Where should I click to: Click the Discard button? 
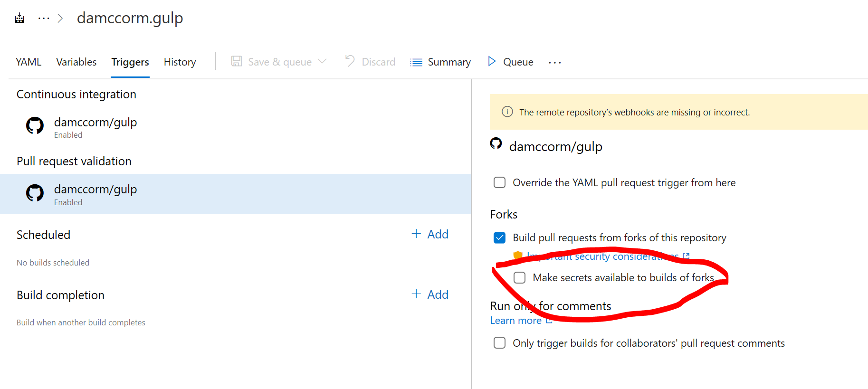click(370, 62)
